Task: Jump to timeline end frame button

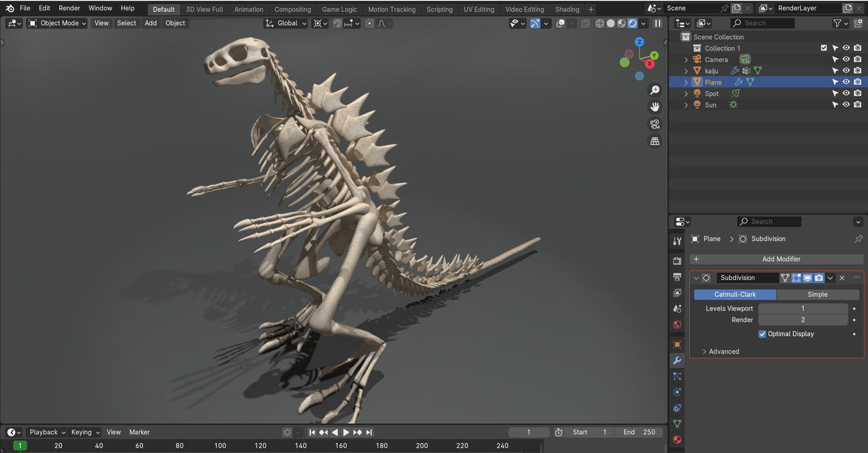Action: [369, 433]
